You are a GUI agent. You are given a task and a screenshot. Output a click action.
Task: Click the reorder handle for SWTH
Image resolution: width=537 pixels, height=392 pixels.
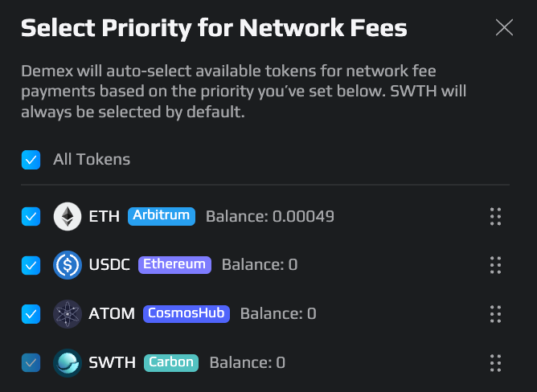tap(495, 363)
